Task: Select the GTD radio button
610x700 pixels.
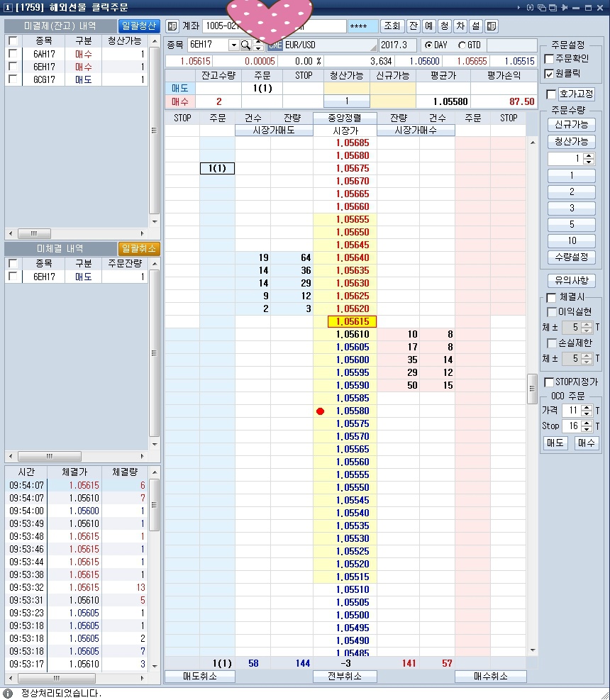Action: 462,45
